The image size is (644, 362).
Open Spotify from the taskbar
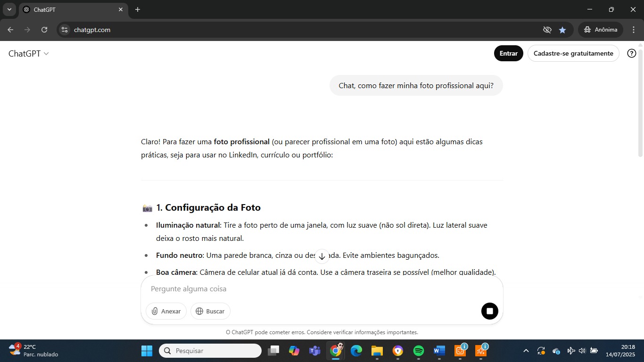tap(418, 351)
